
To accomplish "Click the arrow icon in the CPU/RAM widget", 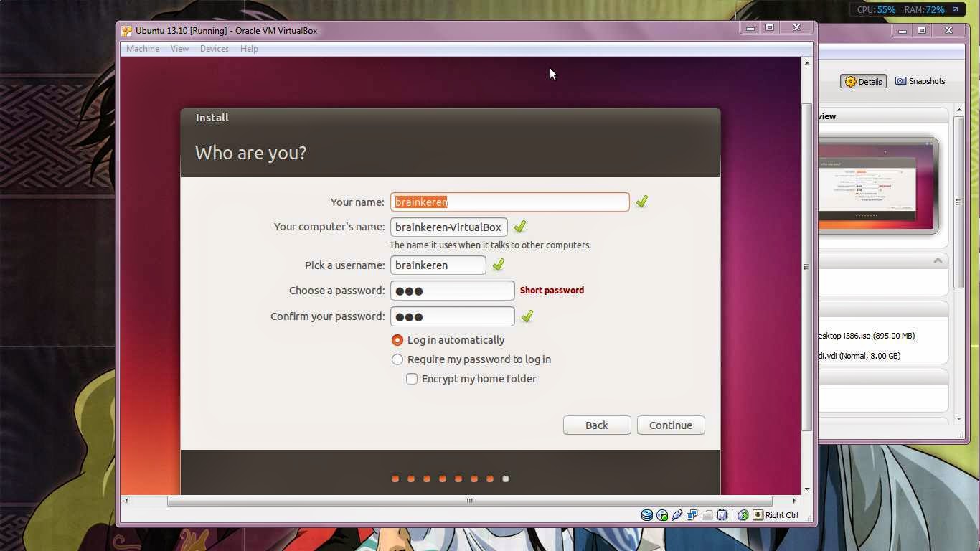I will pyautogui.click(x=956, y=9).
